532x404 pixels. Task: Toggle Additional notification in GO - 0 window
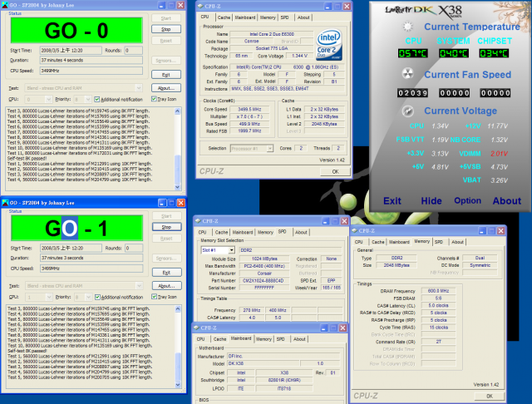pyautogui.click(x=97, y=99)
